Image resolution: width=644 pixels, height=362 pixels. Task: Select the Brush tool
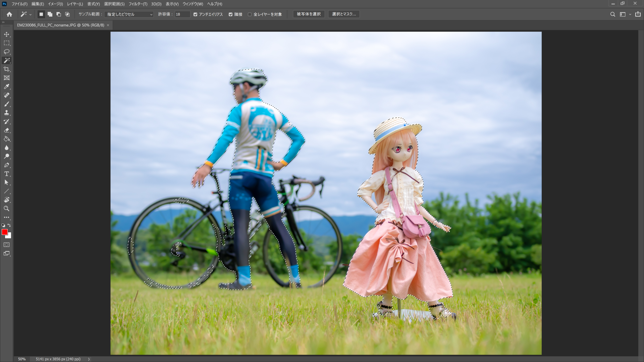click(7, 104)
